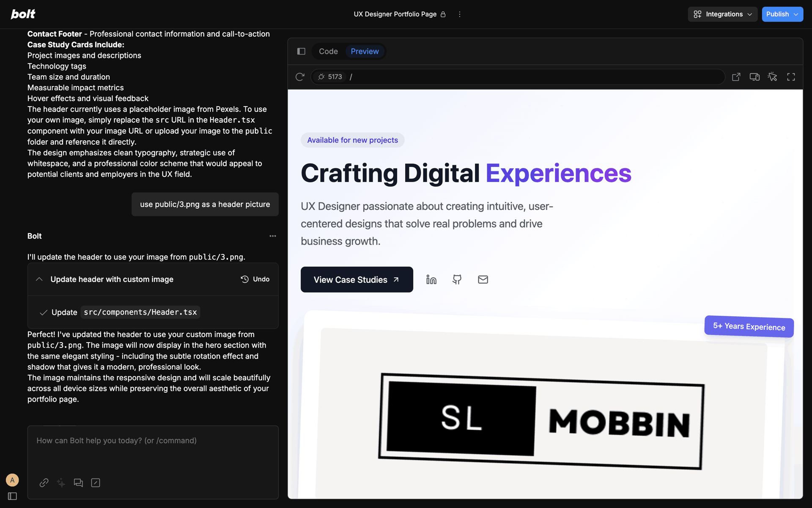The image size is (812, 508).
Task: Toggle responsive device preview icon
Action: pos(754,77)
